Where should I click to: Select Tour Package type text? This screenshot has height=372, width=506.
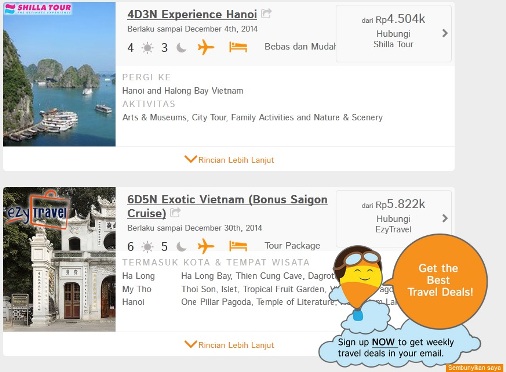[x=292, y=246]
